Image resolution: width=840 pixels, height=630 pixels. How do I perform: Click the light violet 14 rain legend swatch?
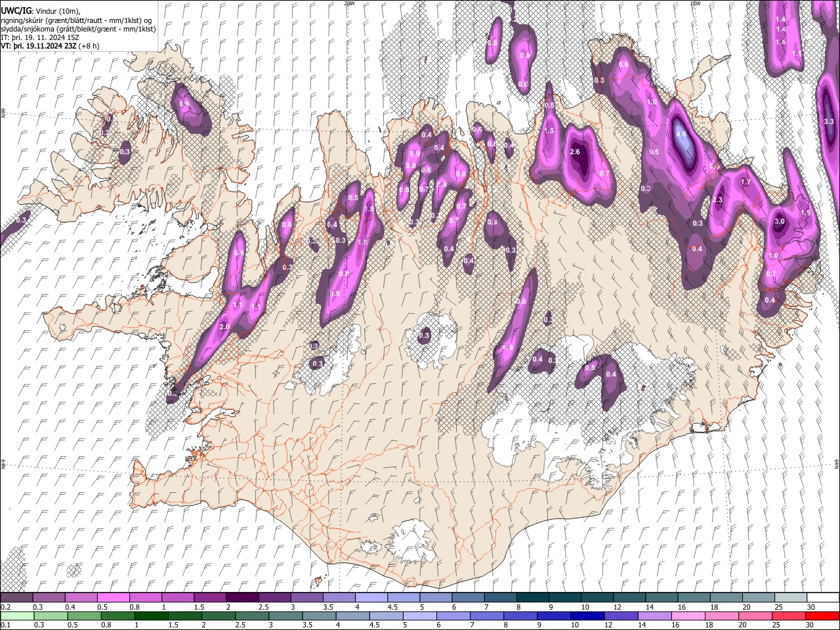point(655,616)
